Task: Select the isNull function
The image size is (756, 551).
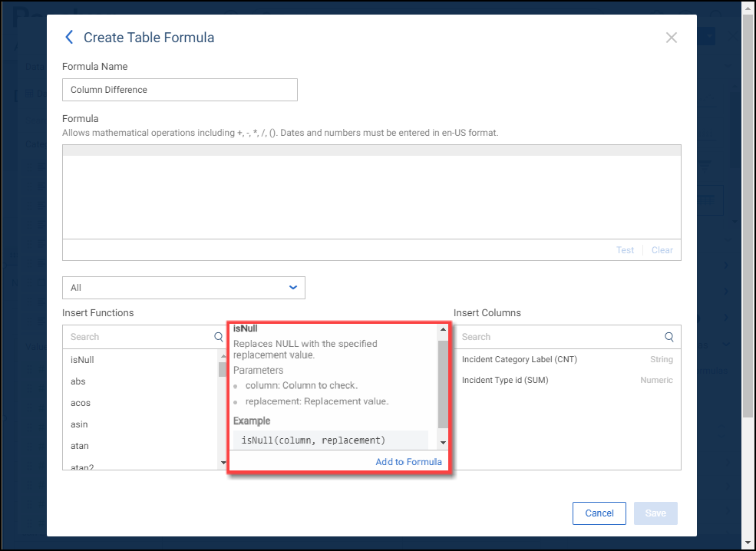Action: [x=82, y=360]
